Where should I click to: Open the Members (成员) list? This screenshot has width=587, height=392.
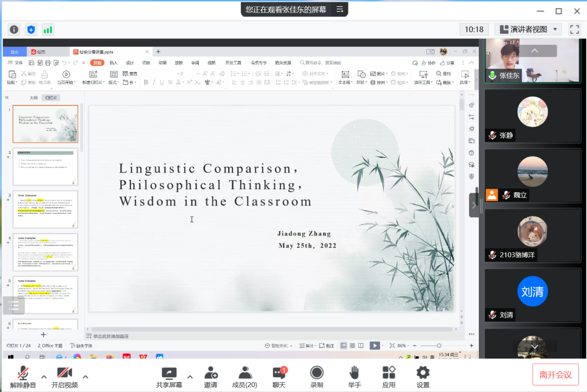245,377
